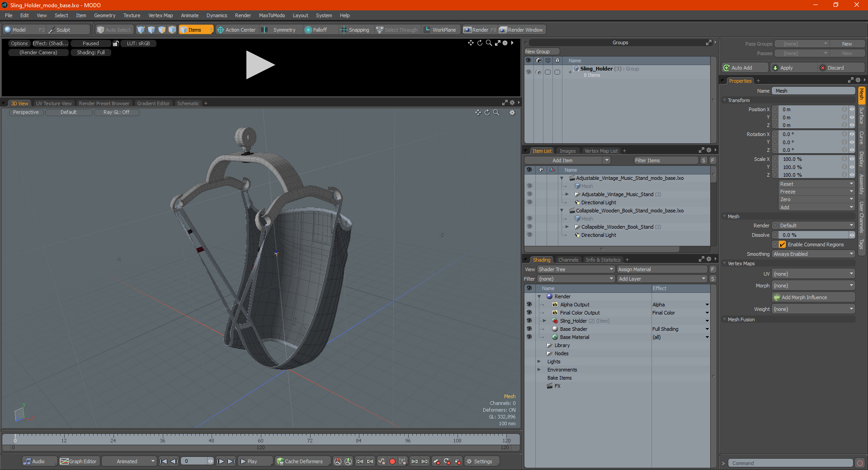Step to next frame
This screenshot has height=470, width=868.
[220, 461]
